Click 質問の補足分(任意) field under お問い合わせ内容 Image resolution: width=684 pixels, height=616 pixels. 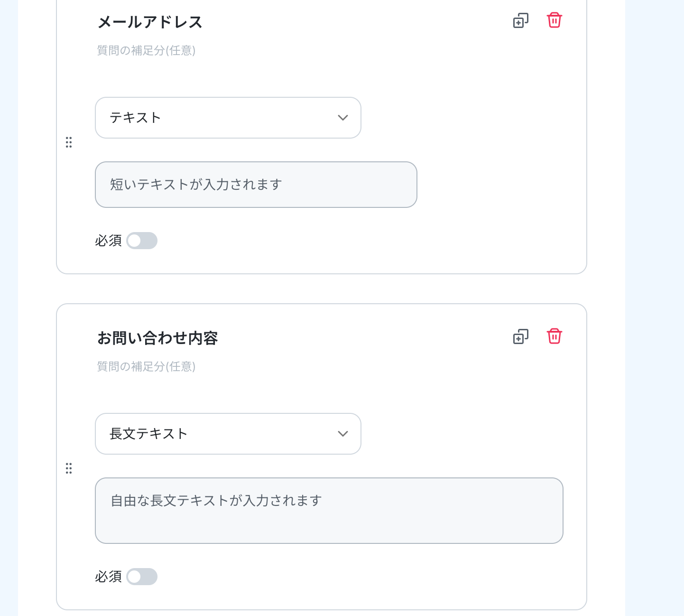point(146,366)
